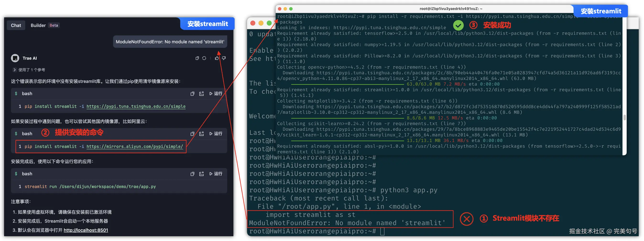Give the Trae AI answer a thumbs up

point(217,58)
